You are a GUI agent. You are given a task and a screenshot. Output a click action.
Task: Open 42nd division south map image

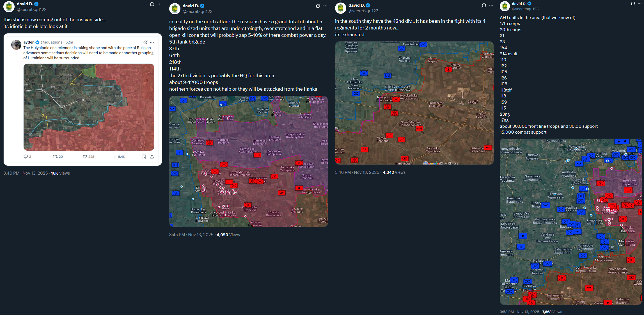tap(414, 103)
